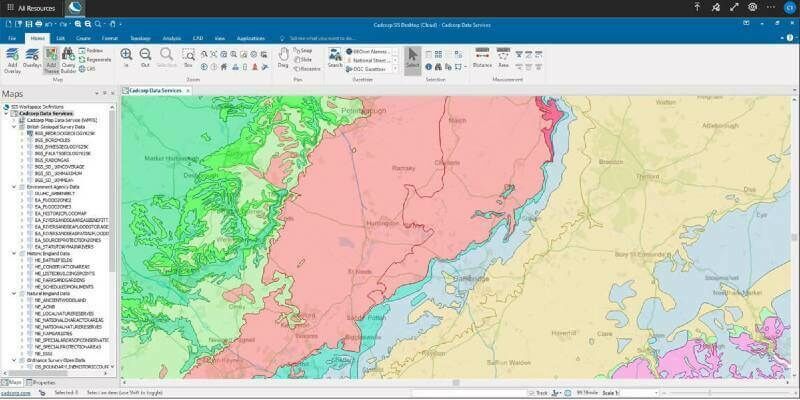The height and width of the screenshot is (400, 800).
Task: Open the Maps panel options dropdown arrow
Action: tap(96, 93)
